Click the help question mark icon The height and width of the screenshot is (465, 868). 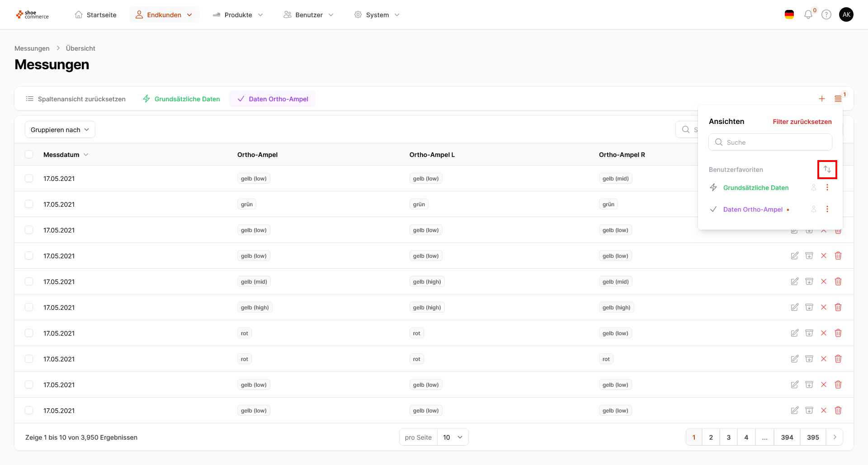[x=826, y=15]
